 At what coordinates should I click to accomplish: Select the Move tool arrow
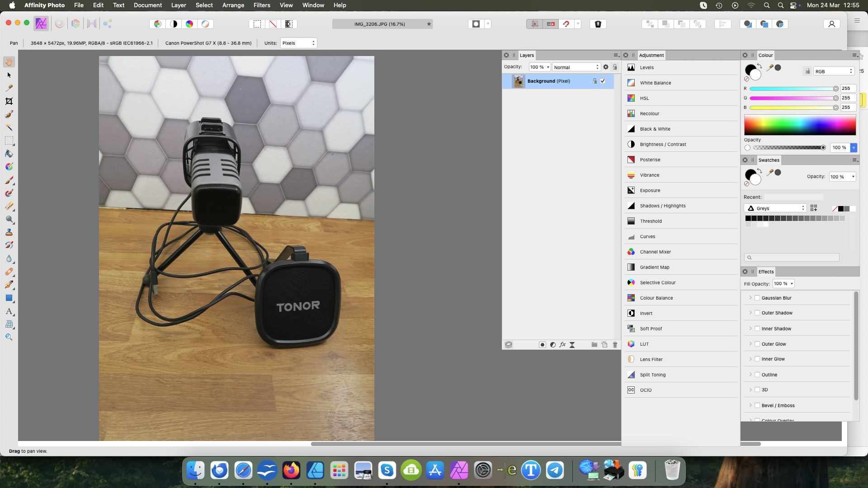9,75
